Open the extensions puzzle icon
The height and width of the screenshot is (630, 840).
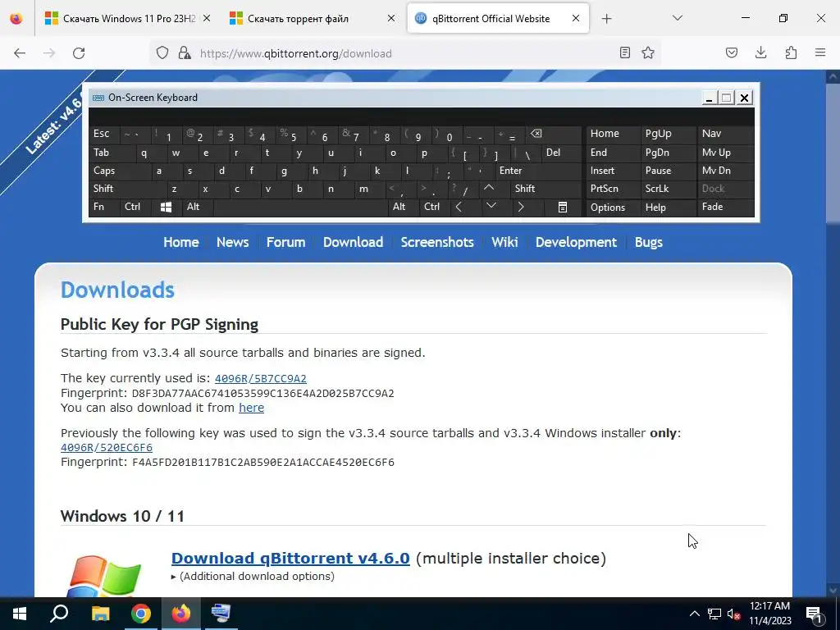click(x=791, y=52)
